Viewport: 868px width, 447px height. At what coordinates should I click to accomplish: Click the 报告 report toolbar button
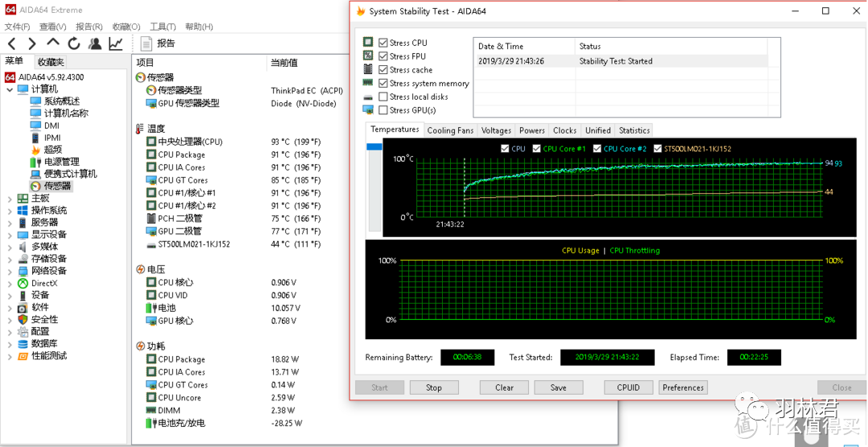point(158,43)
